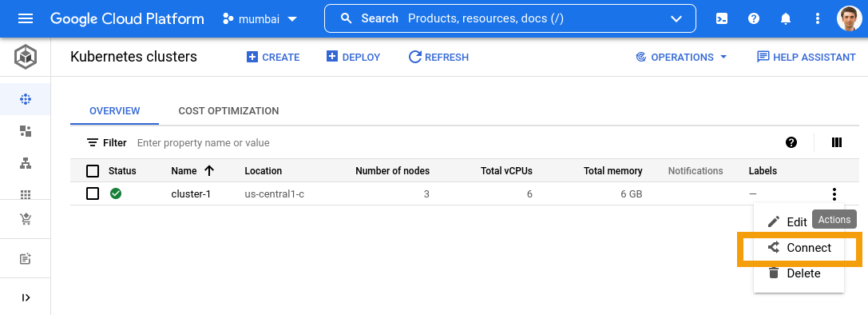
Task: Open the user account avatar
Action: click(849, 19)
